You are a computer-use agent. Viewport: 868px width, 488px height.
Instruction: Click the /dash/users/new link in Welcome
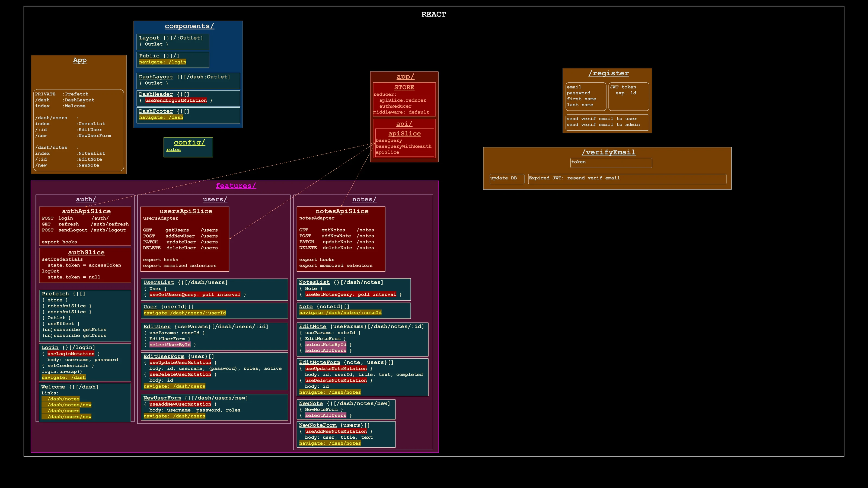(69, 417)
